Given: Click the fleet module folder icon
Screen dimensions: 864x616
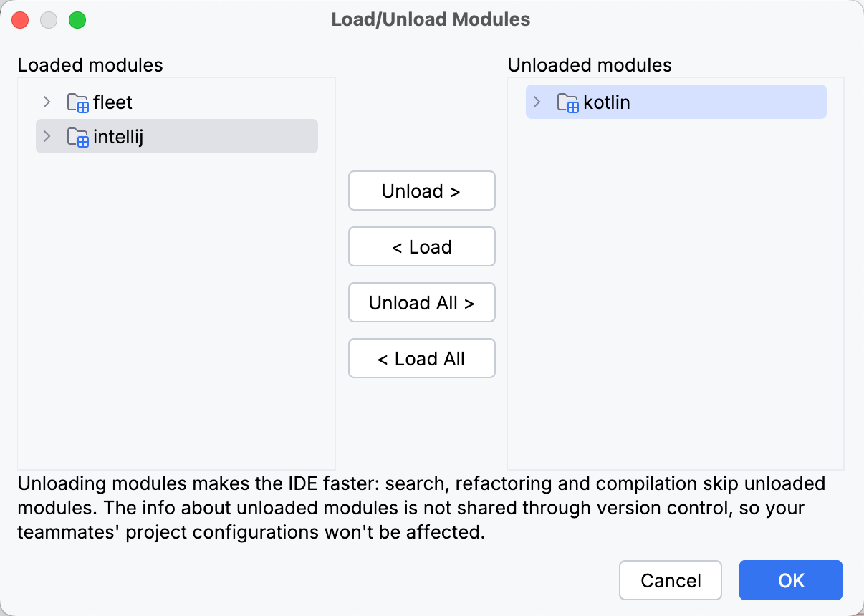Looking at the screenshot, I should click(77, 103).
